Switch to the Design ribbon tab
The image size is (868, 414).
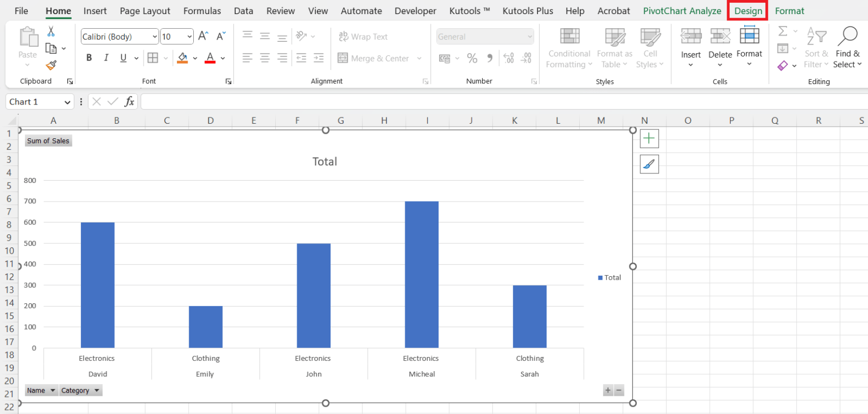point(747,10)
